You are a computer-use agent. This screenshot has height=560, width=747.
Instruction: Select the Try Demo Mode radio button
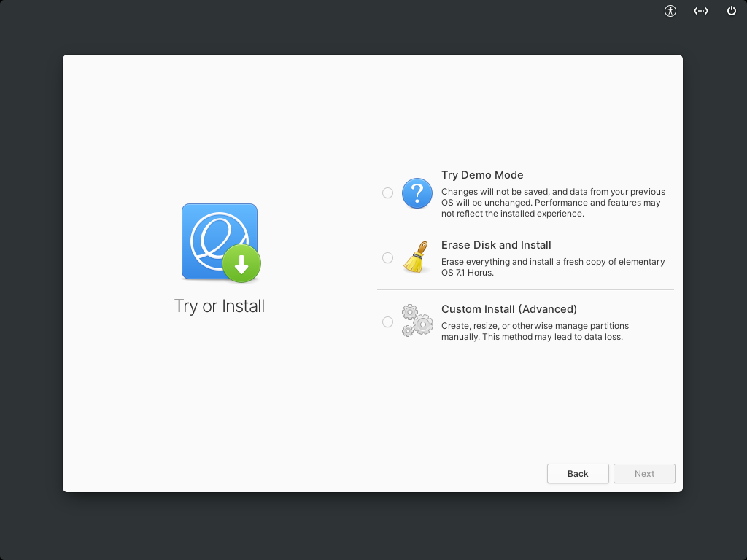point(388,192)
